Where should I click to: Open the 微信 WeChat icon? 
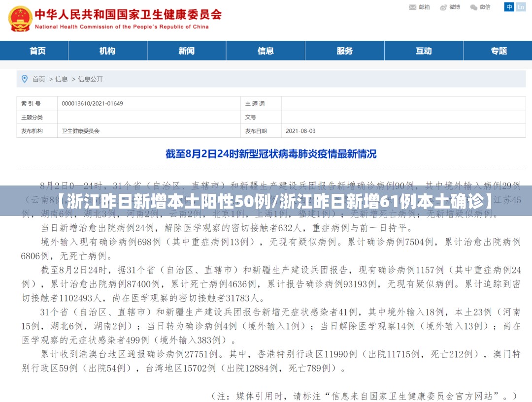click(474, 7)
